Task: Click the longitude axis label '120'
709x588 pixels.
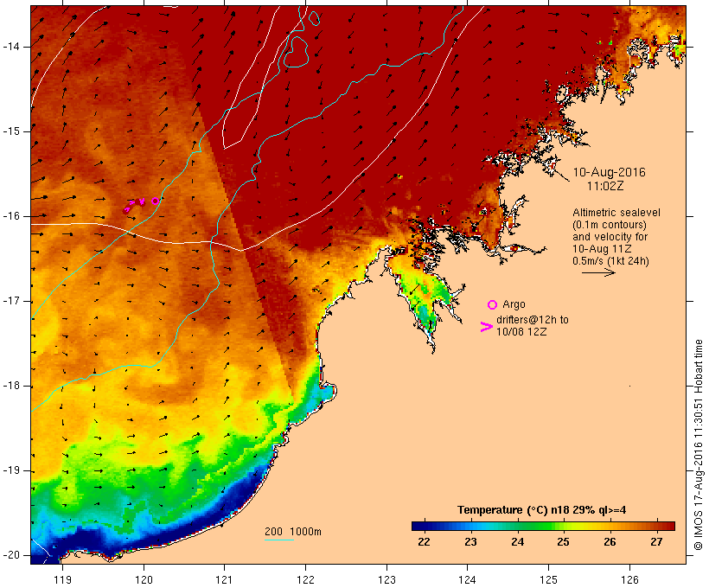Action: click(144, 579)
